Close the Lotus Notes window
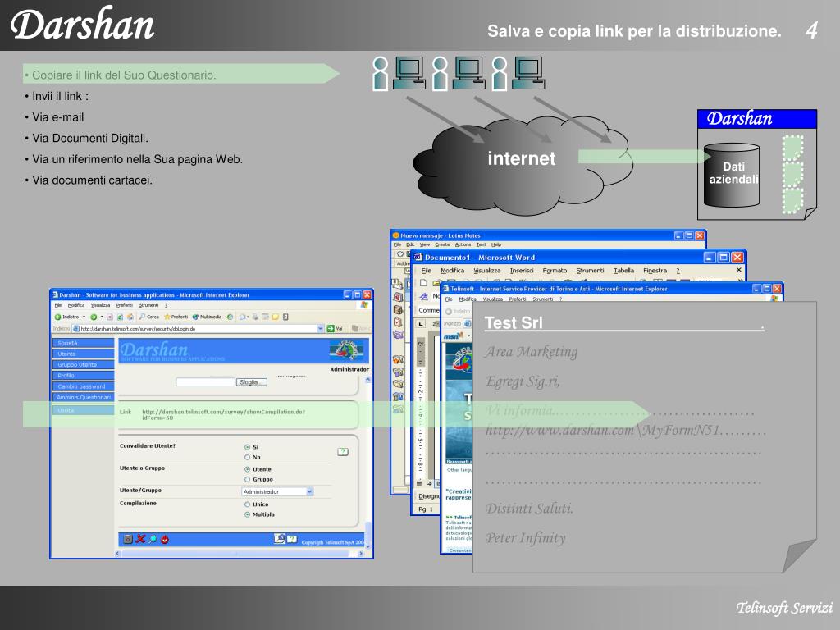 (x=700, y=235)
